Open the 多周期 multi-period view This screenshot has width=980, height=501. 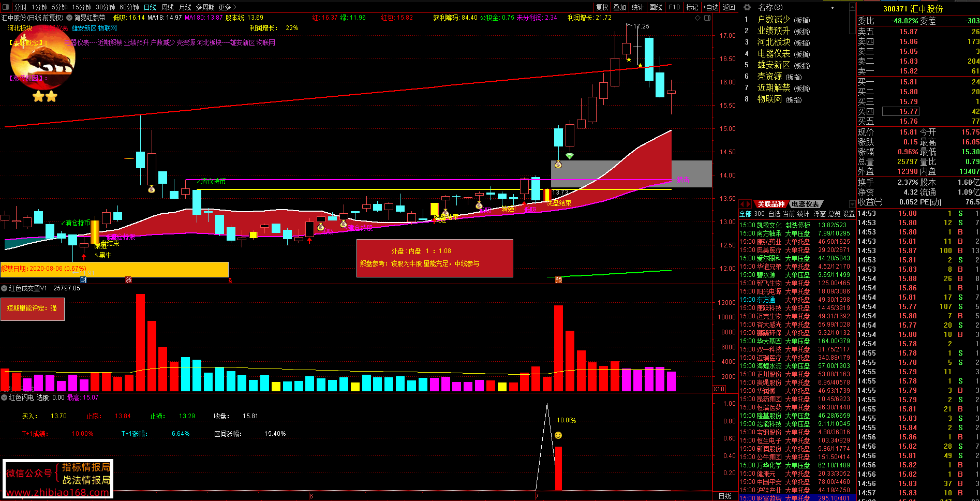click(205, 7)
